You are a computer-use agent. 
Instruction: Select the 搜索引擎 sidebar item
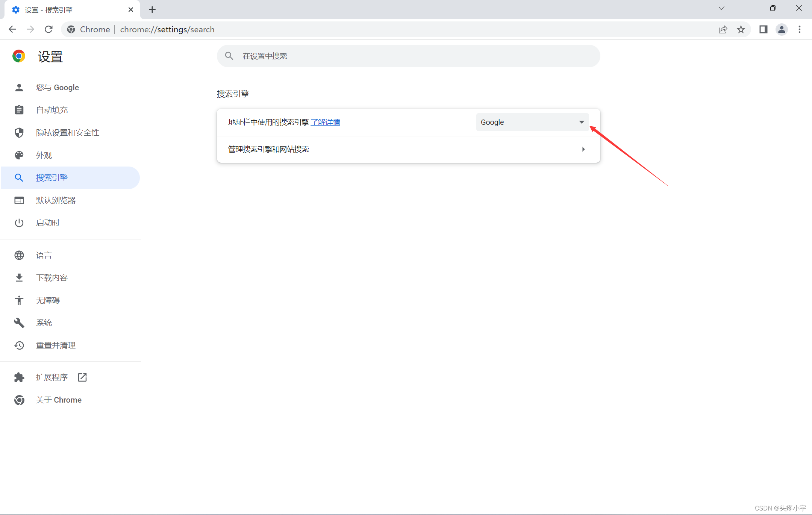71,178
